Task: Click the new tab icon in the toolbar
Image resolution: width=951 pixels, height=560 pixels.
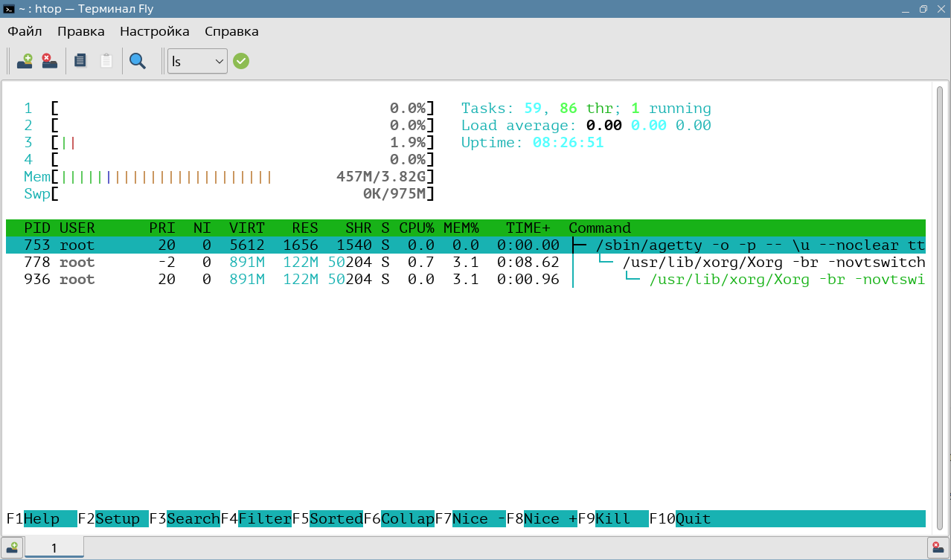Action: (x=25, y=61)
